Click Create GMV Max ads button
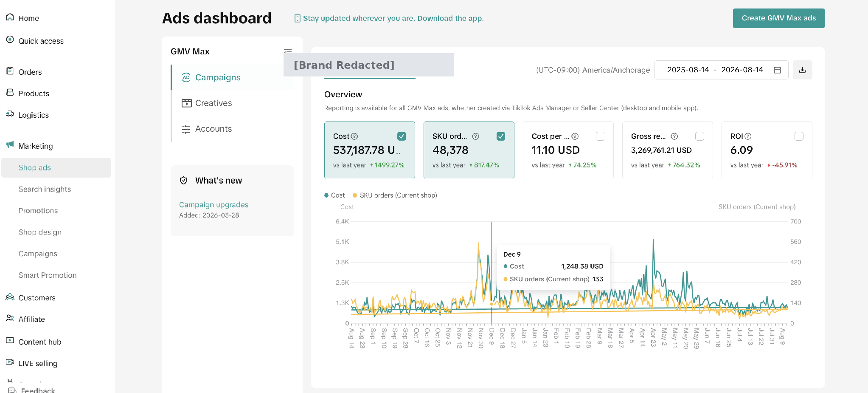The width and height of the screenshot is (868, 393). pyautogui.click(x=778, y=18)
